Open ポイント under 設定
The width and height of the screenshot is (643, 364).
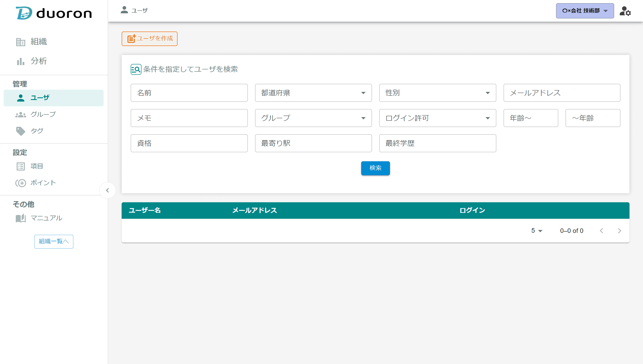[54, 183]
